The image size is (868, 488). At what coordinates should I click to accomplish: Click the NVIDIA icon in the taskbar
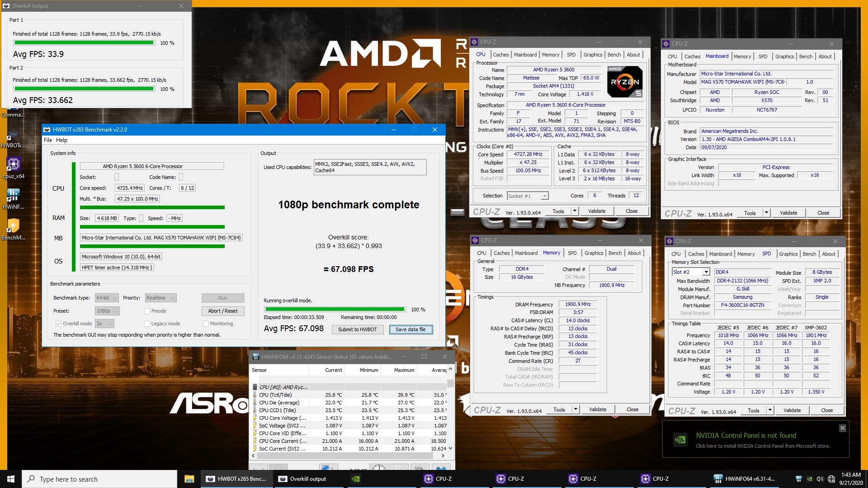(x=356, y=479)
